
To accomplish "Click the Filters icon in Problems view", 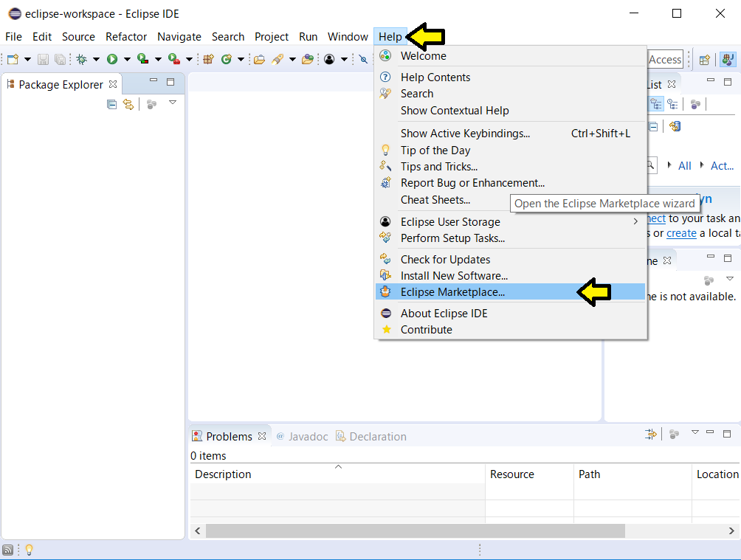I will tap(651, 434).
